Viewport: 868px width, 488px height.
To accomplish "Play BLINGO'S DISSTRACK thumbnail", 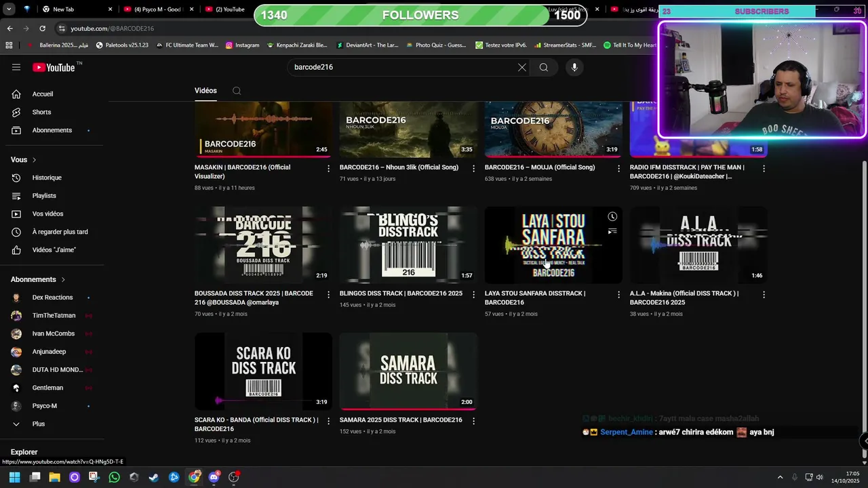I will [408, 245].
